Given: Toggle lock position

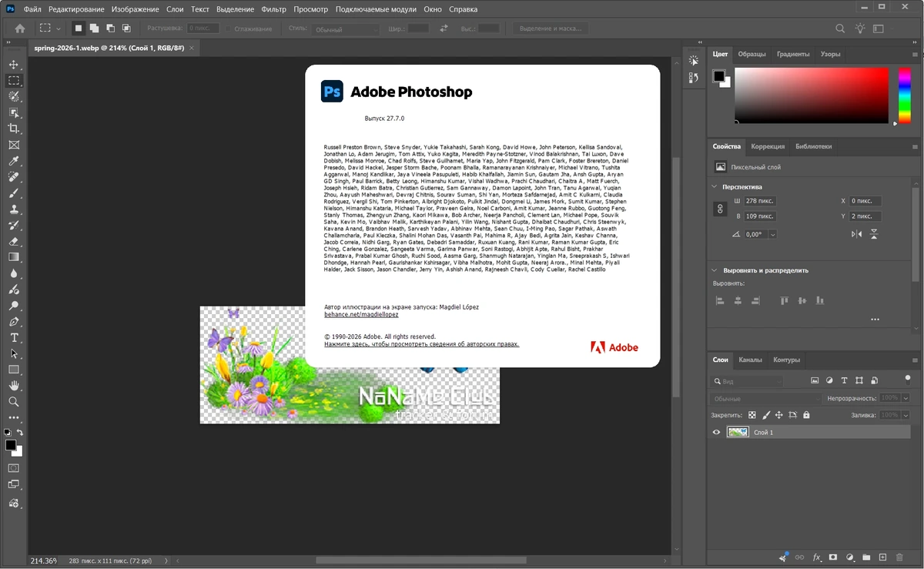Looking at the screenshot, I should (x=779, y=415).
